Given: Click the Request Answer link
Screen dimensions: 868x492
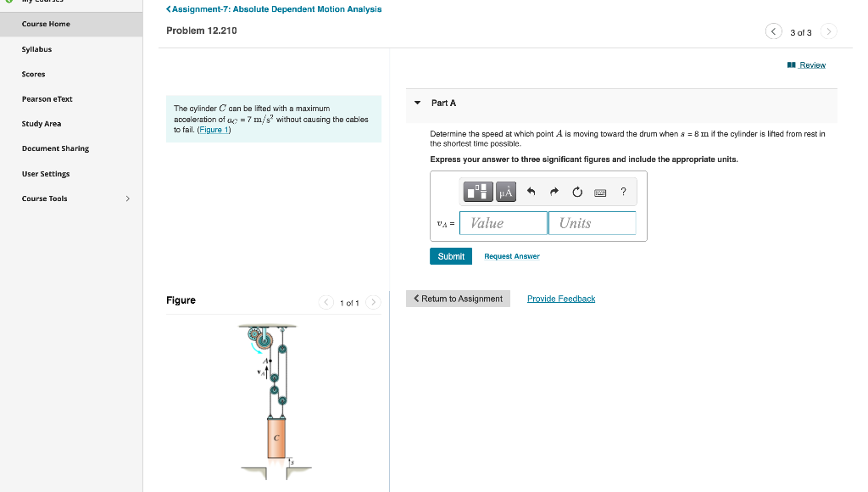Looking at the screenshot, I should (511, 255).
